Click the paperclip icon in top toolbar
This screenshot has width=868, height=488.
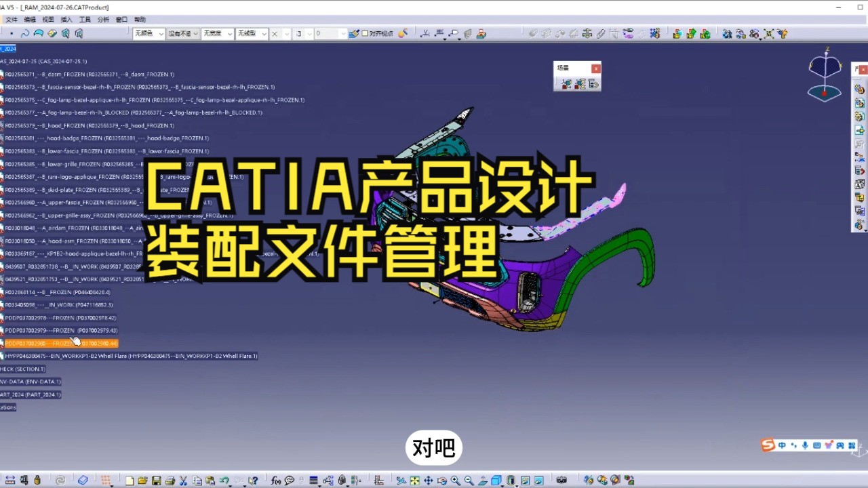pos(600,33)
